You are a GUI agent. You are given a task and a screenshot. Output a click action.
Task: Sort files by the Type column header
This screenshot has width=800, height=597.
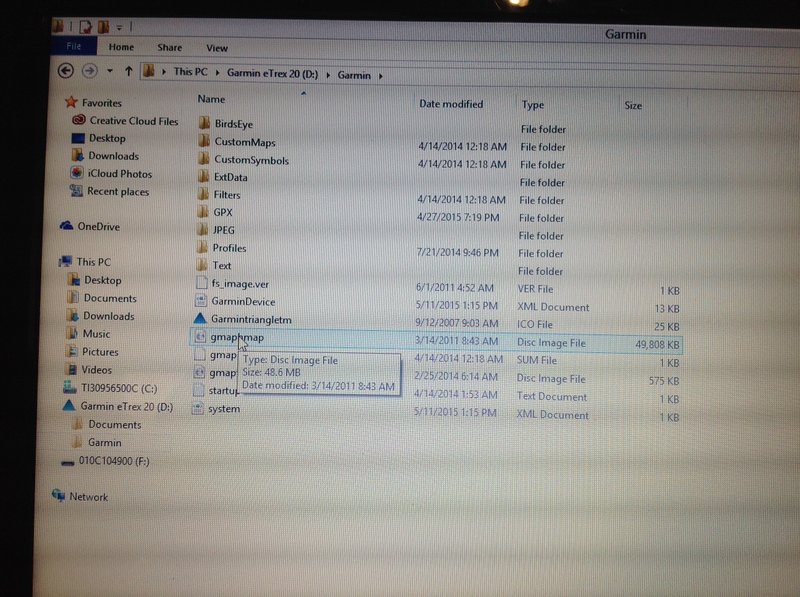533,105
